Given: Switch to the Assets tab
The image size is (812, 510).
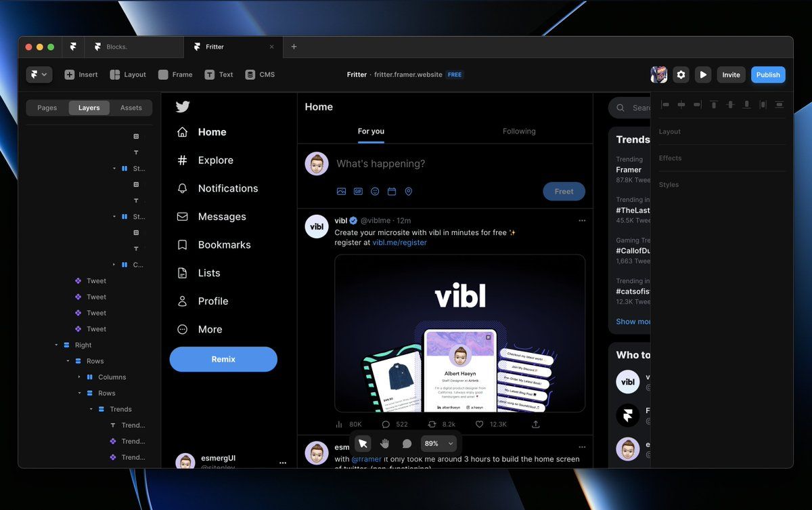Looking at the screenshot, I should pos(131,108).
